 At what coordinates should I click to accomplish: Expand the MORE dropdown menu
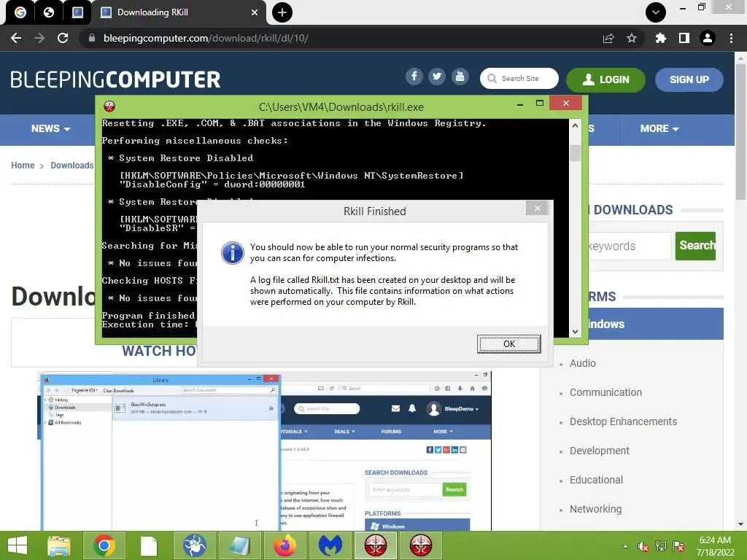coord(659,128)
